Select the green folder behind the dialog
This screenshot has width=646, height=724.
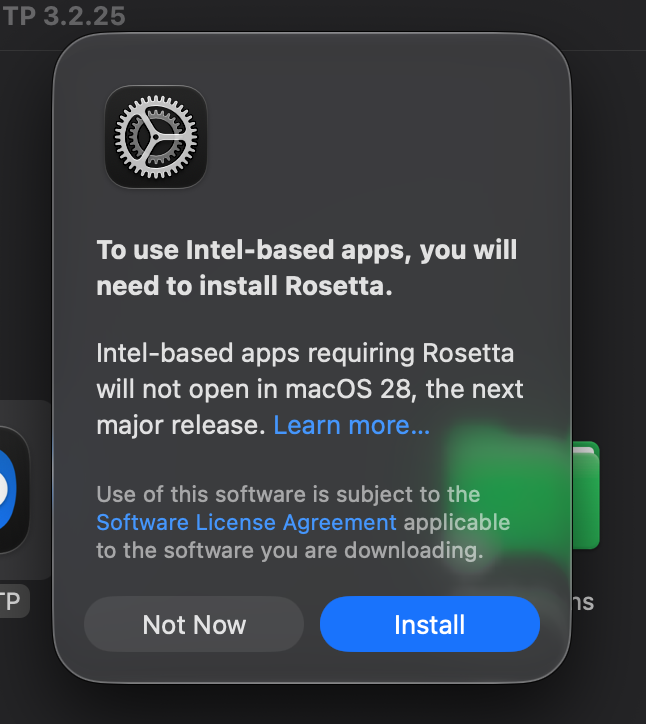(586, 495)
